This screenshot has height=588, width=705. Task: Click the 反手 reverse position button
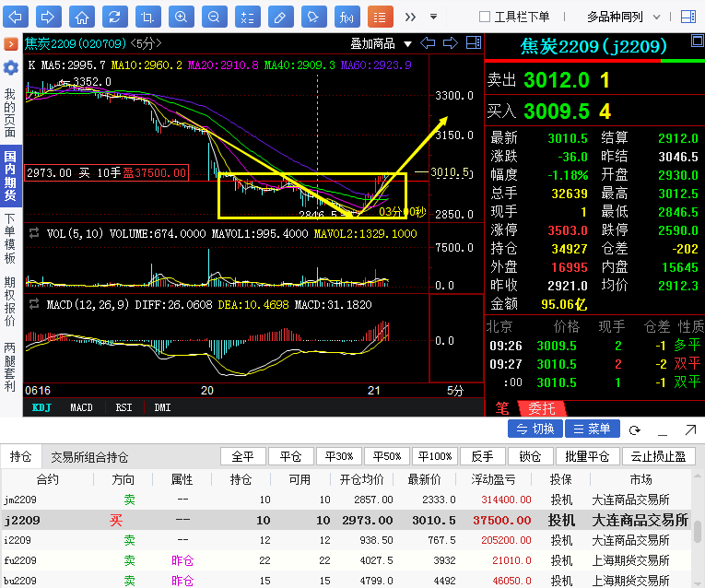pos(482,457)
